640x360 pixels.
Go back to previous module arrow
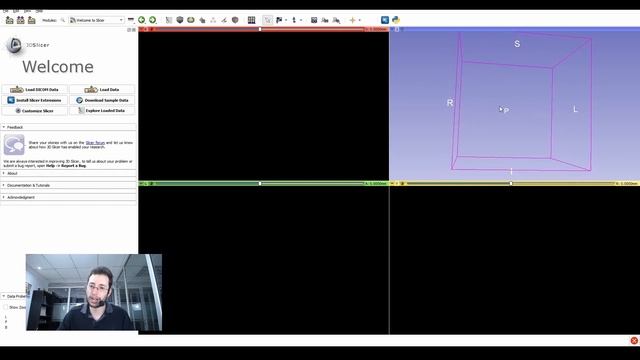(x=142, y=20)
